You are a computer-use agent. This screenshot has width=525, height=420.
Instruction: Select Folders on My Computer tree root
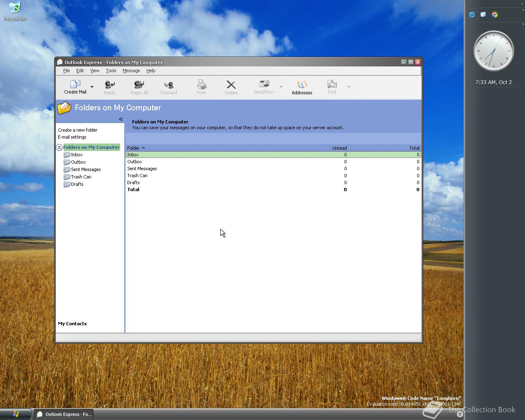pyautogui.click(x=91, y=147)
